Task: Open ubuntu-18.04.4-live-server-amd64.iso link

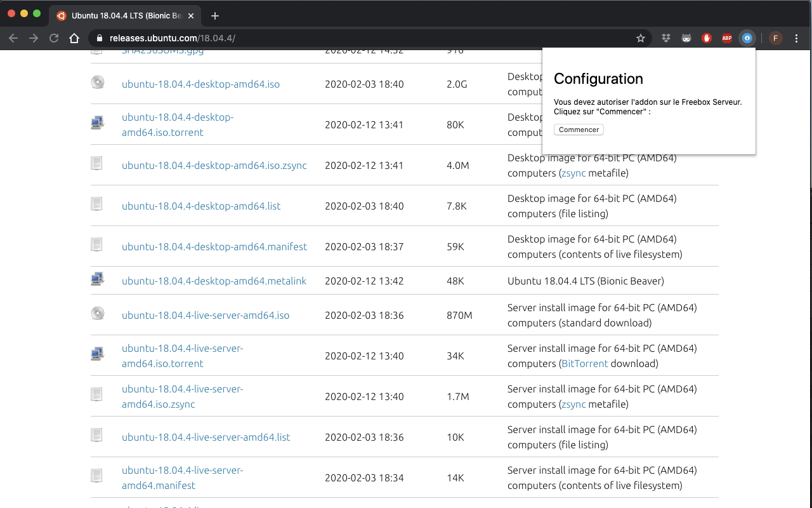Action: pos(206,315)
